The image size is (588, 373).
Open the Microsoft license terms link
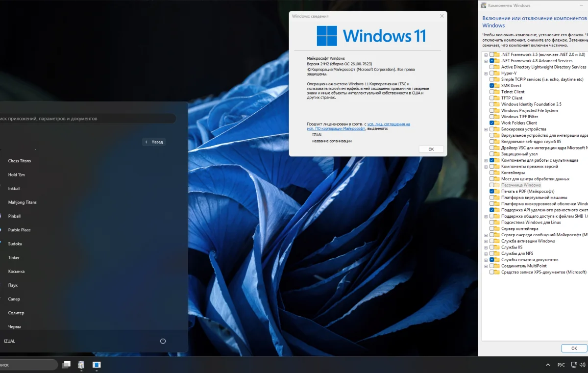[388, 124]
